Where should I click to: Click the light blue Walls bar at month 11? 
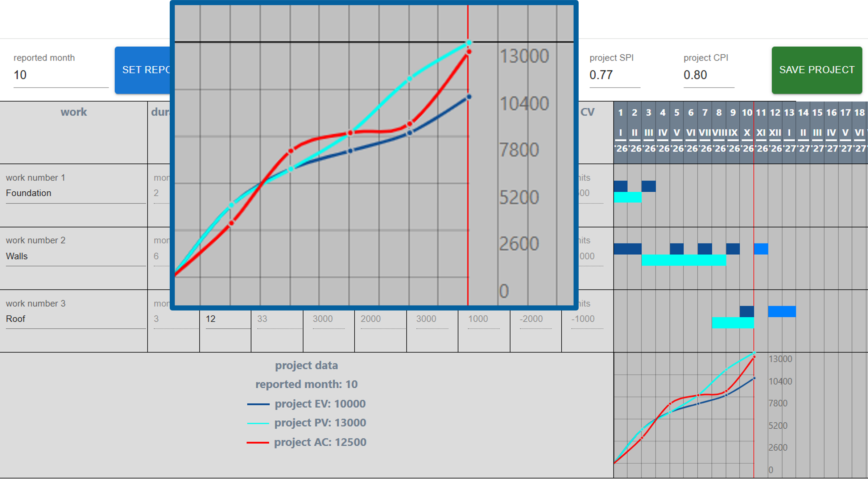[x=761, y=249]
